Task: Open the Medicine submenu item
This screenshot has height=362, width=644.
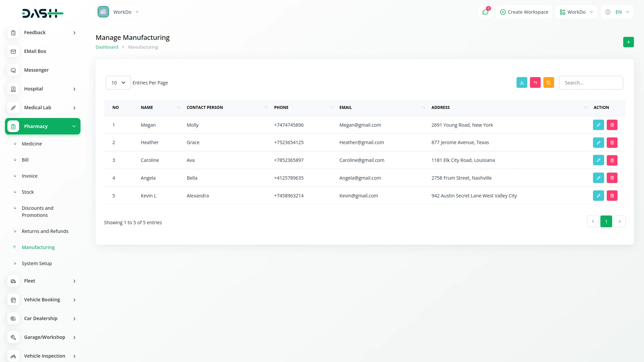Action: [x=32, y=144]
